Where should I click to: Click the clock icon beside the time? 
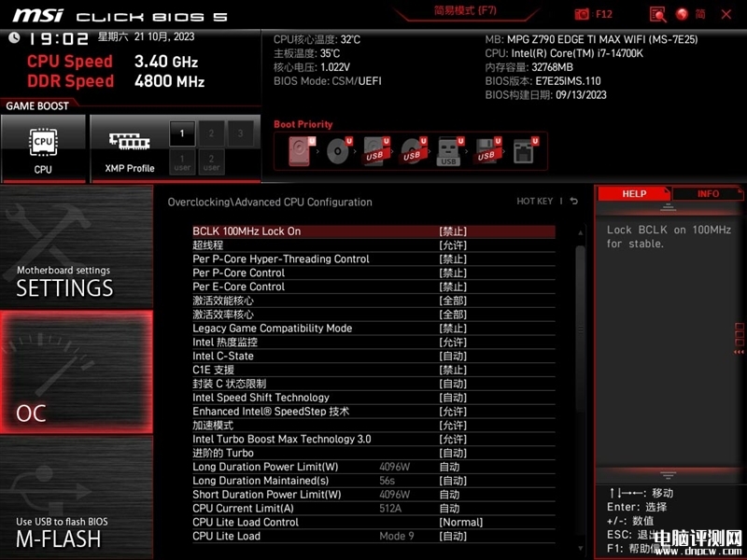[x=14, y=37]
